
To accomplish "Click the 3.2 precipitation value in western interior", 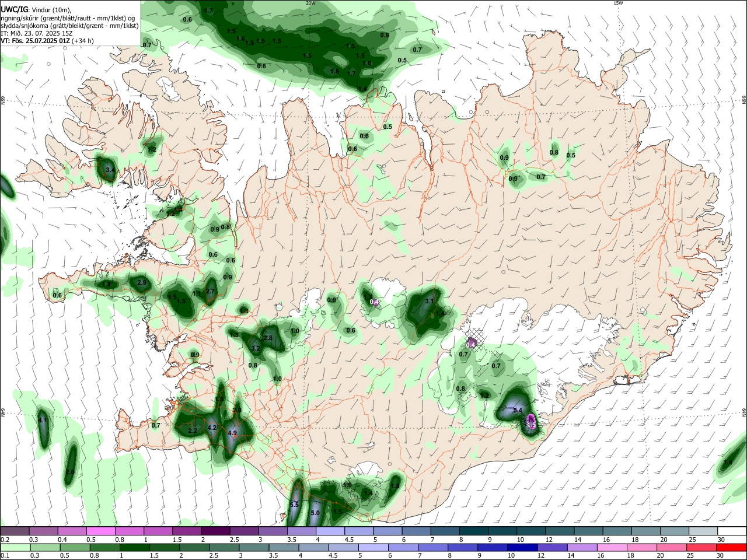I will (x=256, y=348).
